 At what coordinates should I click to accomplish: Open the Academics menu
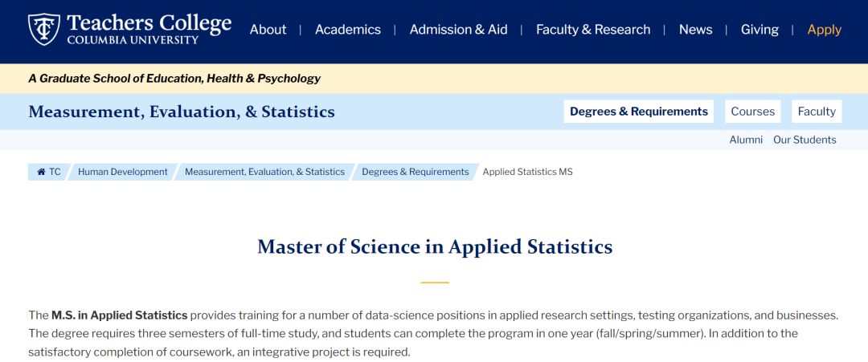(348, 30)
